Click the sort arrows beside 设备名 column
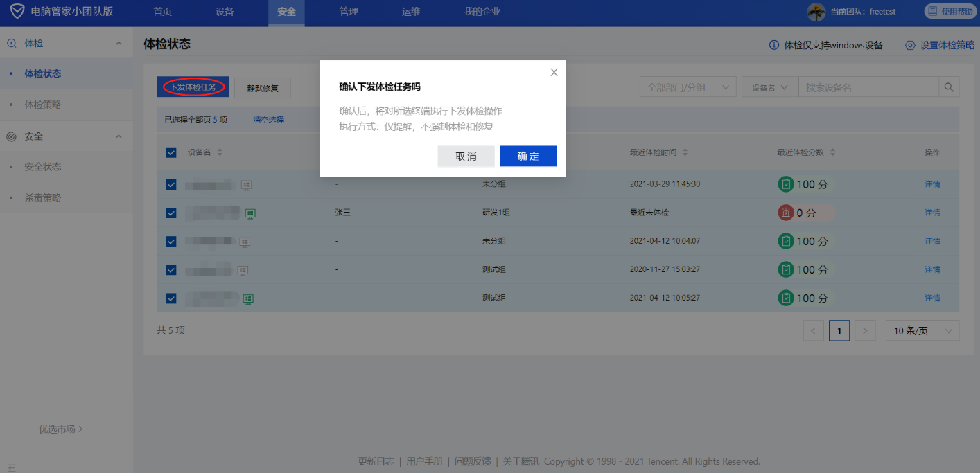Viewport: 980px width, 473px height. click(x=220, y=152)
